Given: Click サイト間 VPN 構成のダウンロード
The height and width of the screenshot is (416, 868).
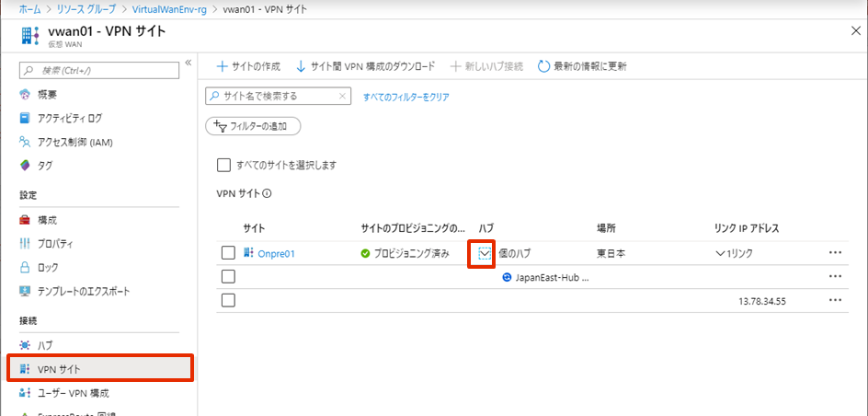Looking at the screenshot, I should pyautogui.click(x=365, y=66).
